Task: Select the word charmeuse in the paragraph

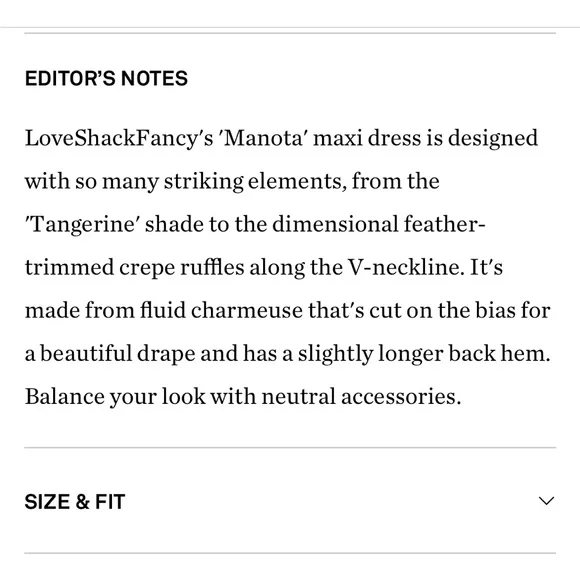Action: point(247,310)
